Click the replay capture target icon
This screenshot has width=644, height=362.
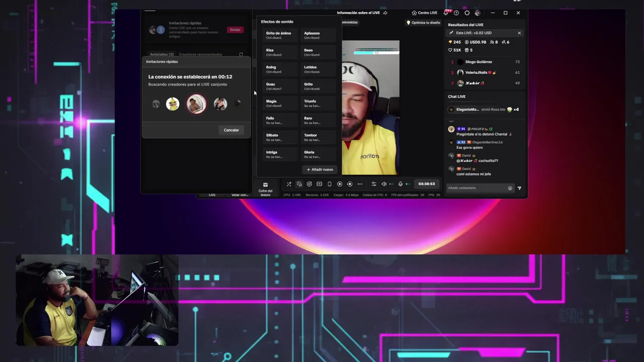point(350,184)
